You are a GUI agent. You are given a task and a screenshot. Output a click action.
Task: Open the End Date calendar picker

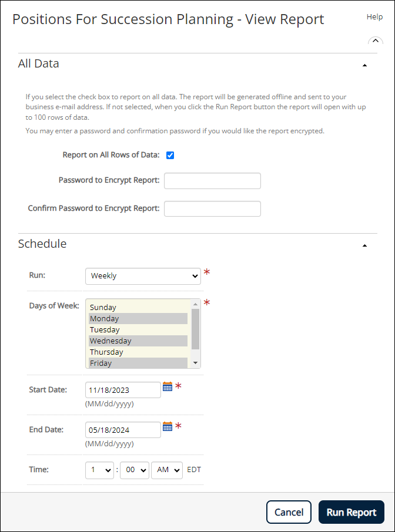[x=168, y=426]
